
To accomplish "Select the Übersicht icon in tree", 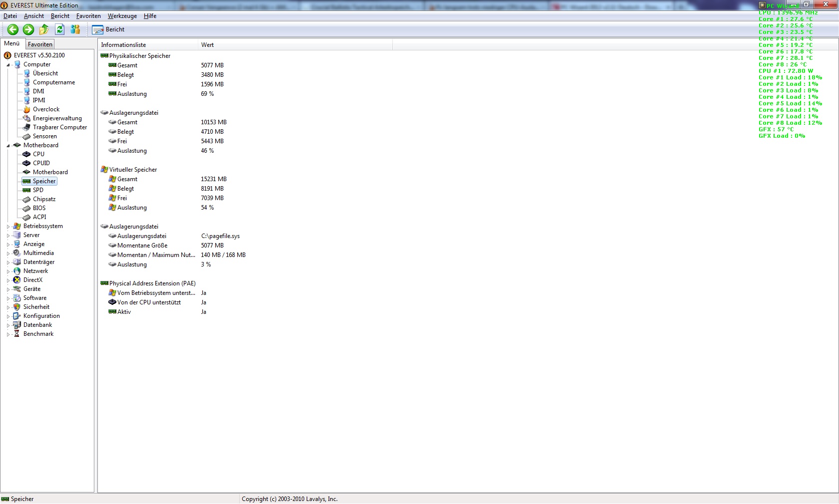I will [x=27, y=73].
